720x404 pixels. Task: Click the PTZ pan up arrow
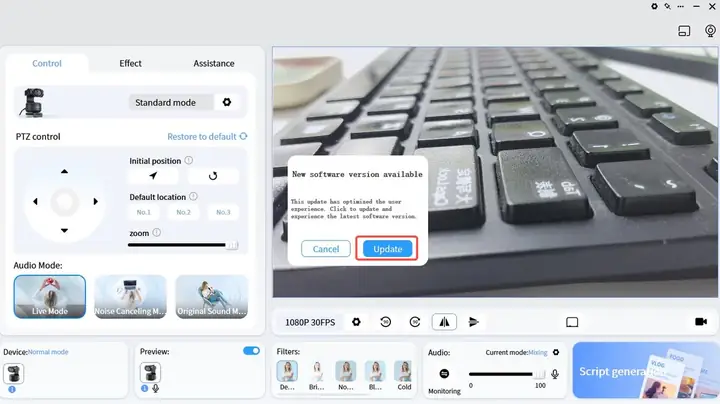click(x=64, y=171)
